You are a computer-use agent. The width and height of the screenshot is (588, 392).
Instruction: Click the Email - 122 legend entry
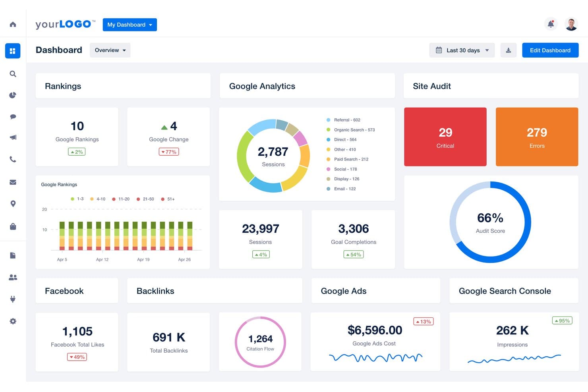pos(341,189)
